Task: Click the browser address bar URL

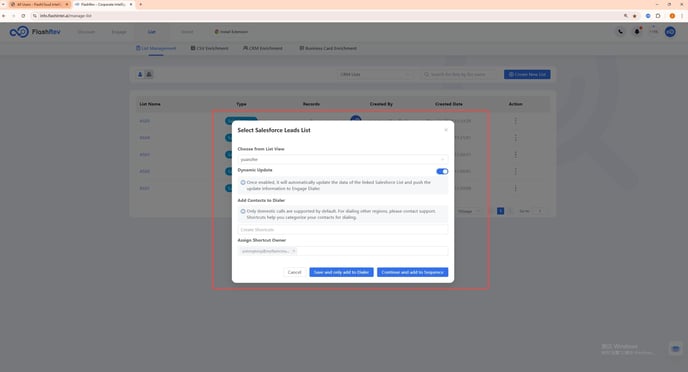Action: [66, 16]
